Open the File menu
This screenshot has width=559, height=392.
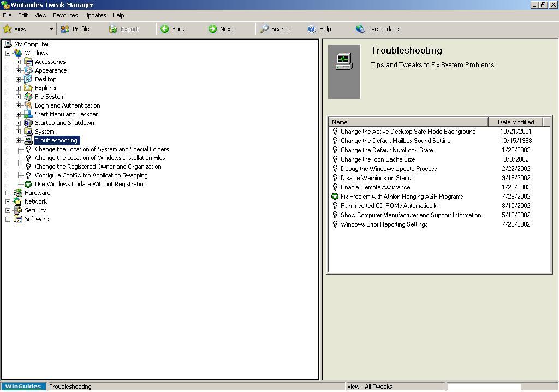[7, 15]
